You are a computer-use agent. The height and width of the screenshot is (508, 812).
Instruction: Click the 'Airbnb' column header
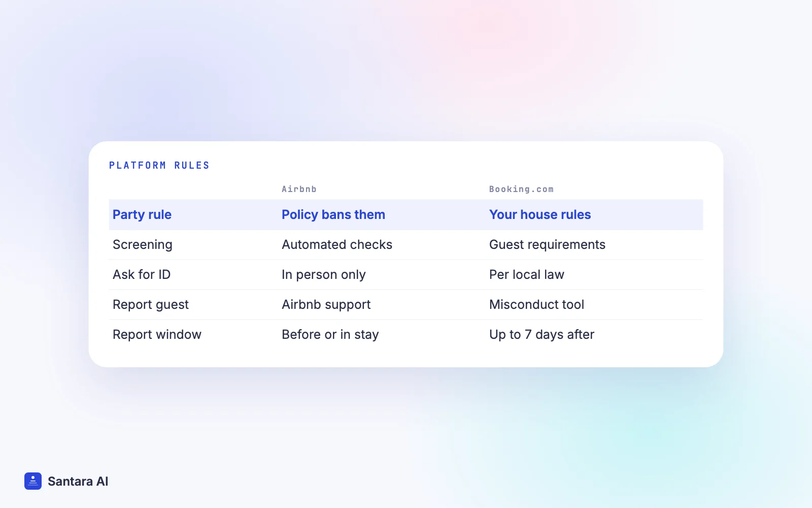[299, 189]
